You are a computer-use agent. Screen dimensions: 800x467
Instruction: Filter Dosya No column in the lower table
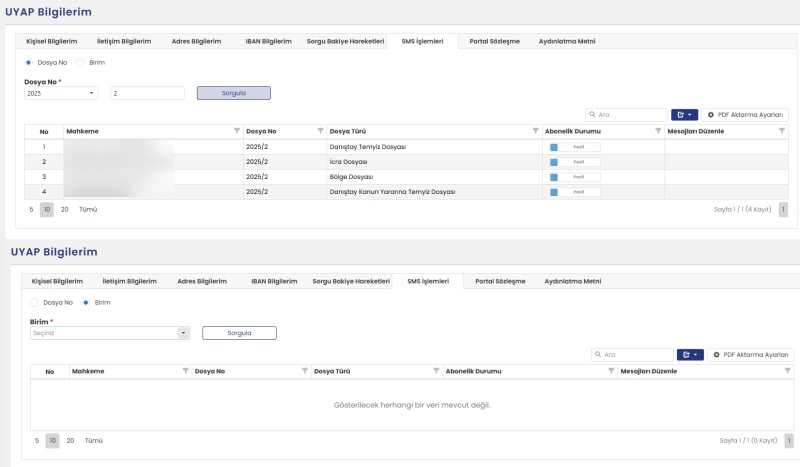303,371
